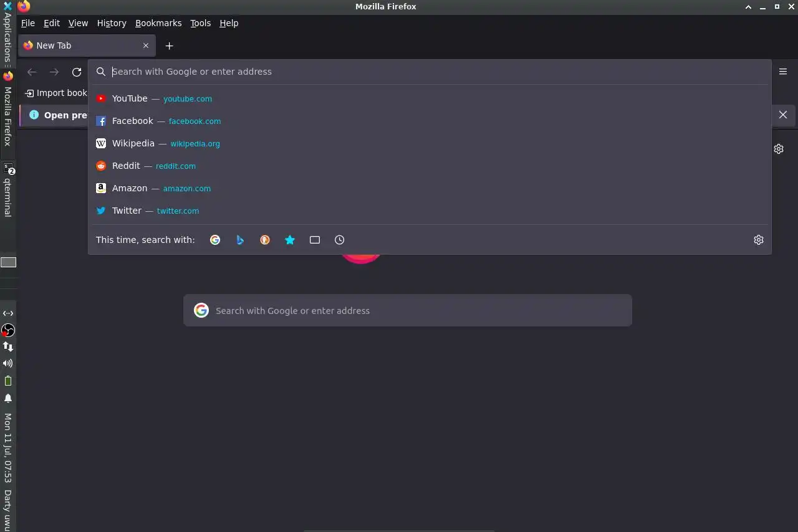Open notifications bell tray icon

8,398
